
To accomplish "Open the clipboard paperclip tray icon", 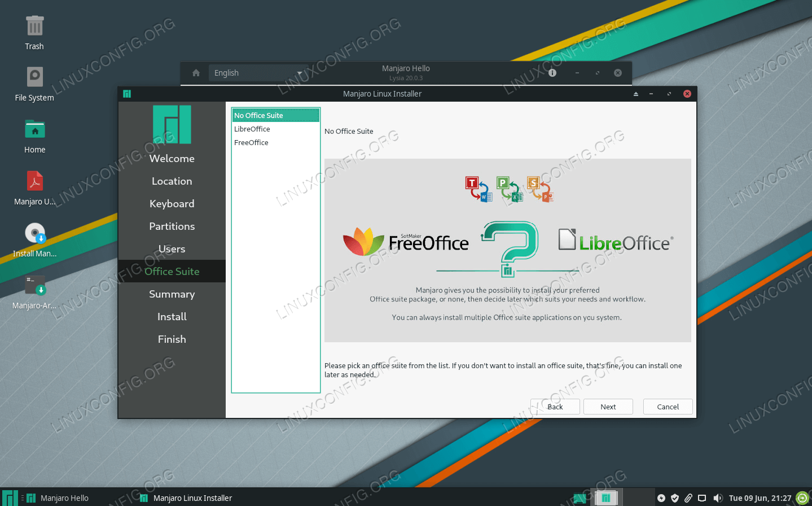I will tap(688, 498).
